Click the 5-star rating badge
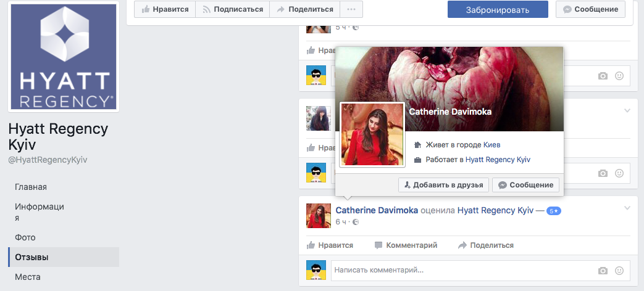Image resolution: width=644 pixels, height=291 pixels. click(553, 211)
